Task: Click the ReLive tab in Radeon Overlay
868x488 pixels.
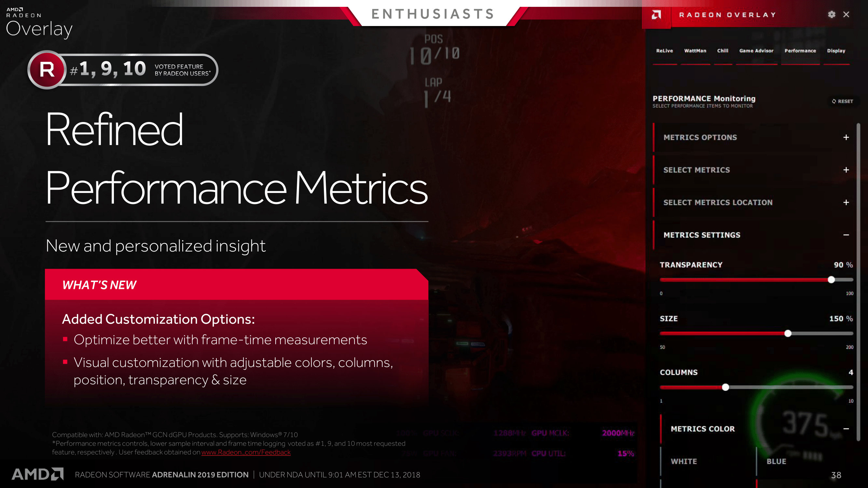Action: (664, 51)
